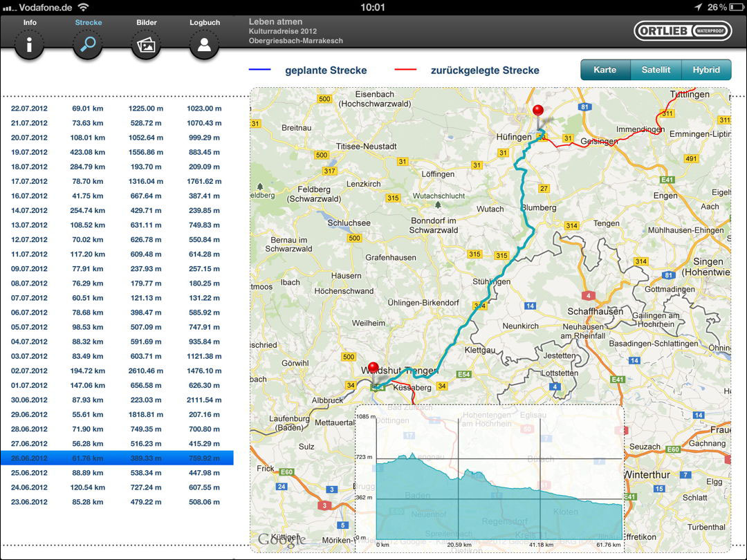Tap the location services arrow icon
The width and height of the screenshot is (747, 560).
[699, 7]
